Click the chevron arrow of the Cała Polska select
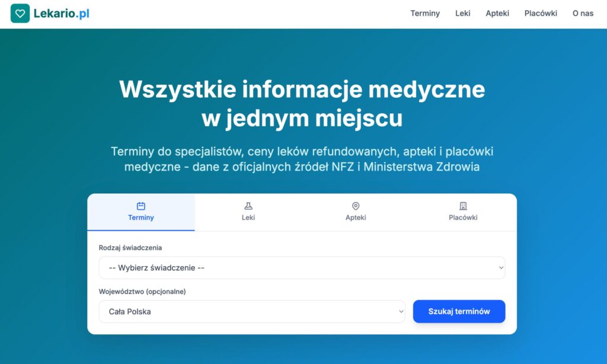 click(401, 312)
